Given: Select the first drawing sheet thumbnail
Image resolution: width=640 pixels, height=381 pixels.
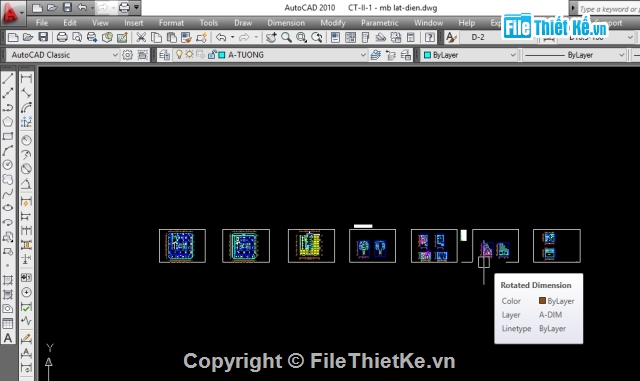Looking at the screenshot, I should coord(182,246).
